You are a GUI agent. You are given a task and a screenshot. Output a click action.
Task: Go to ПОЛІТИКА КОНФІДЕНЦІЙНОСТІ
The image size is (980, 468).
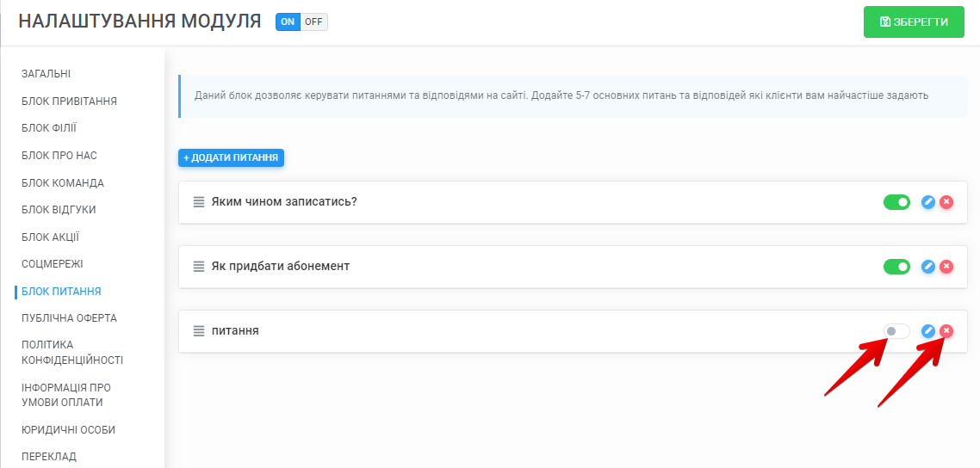click(x=72, y=353)
